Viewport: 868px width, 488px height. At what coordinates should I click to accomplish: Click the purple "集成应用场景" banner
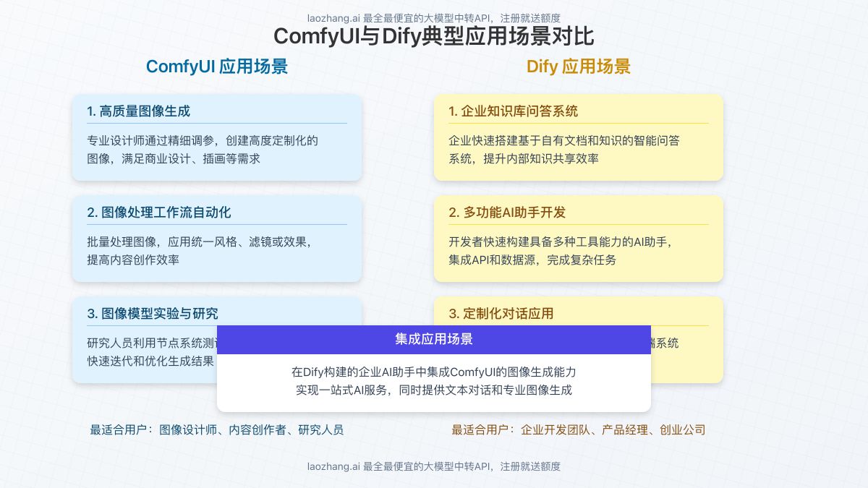[434, 340]
